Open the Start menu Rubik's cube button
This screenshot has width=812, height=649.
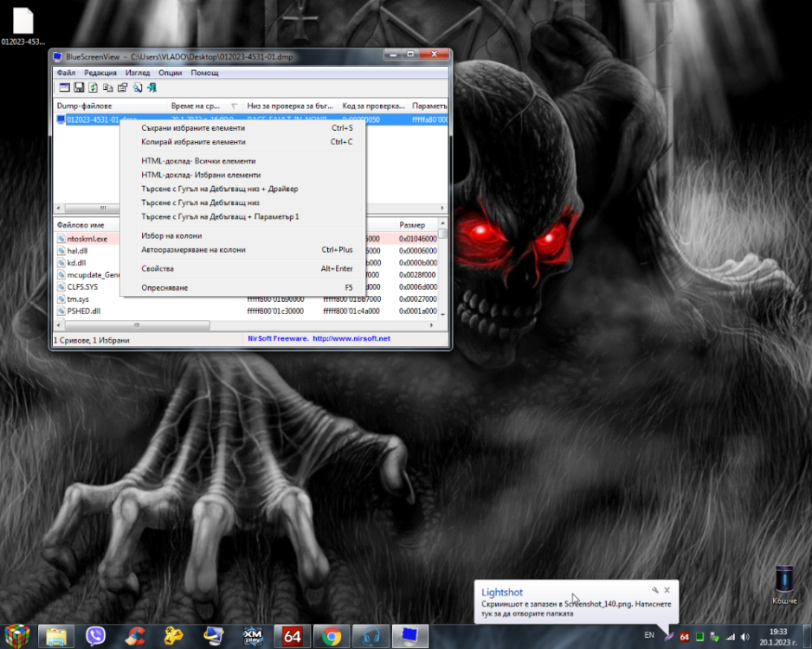click(x=17, y=636)
